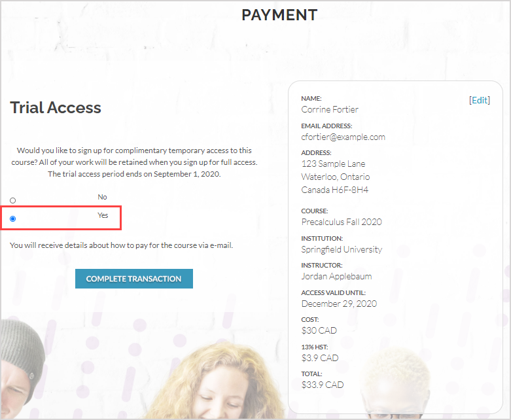Click the email cfortier@example.com
This screenshot has height=420, width=511.
[x=343, y=137]
